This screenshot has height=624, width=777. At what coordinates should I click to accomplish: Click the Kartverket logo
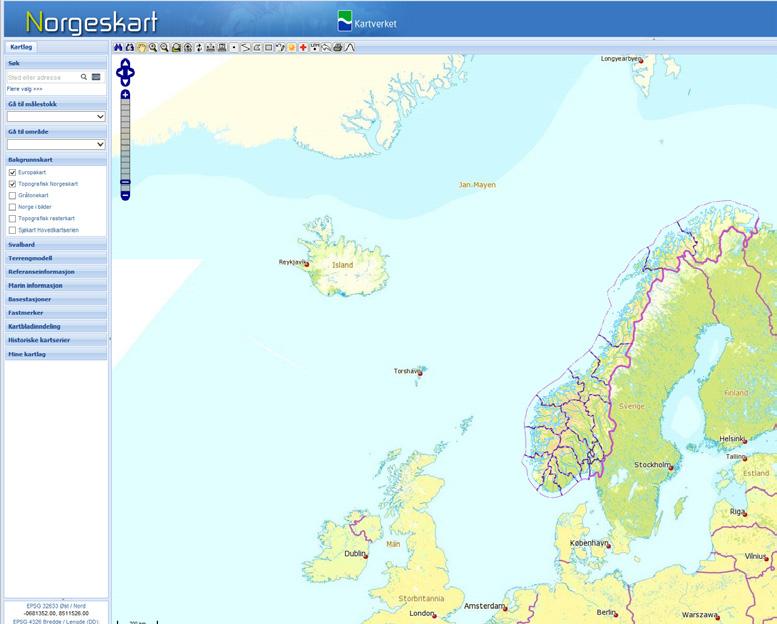[x=367, y=22]
